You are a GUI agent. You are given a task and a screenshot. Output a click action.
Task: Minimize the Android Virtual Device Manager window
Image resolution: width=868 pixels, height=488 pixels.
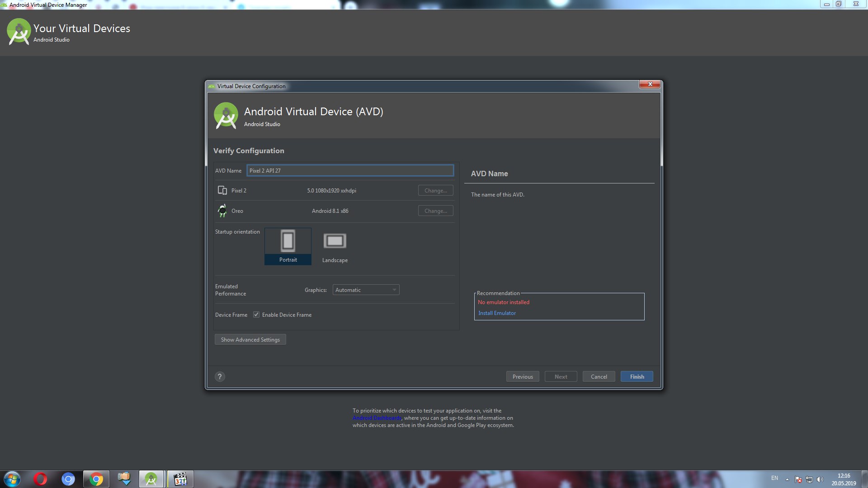pyautogui.click(x=826, y=4)
